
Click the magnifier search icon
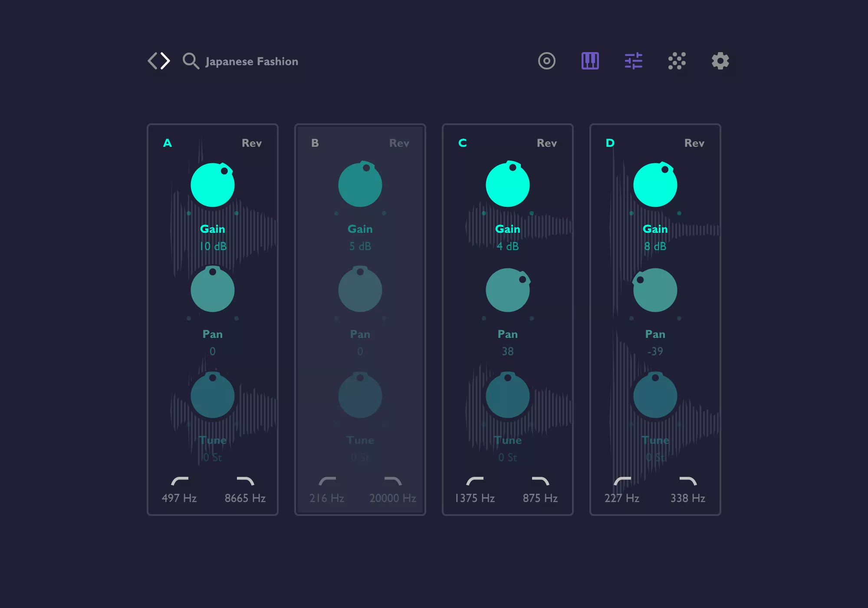(x=191, y=61)
